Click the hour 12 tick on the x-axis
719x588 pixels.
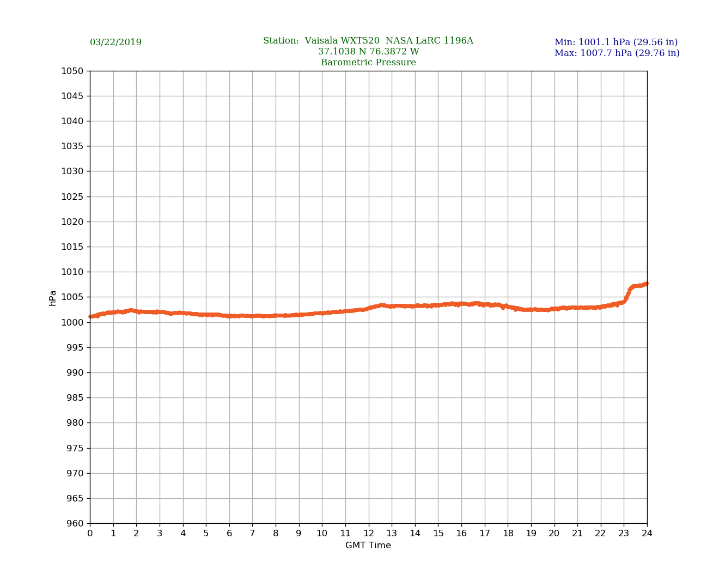[369, 534]
